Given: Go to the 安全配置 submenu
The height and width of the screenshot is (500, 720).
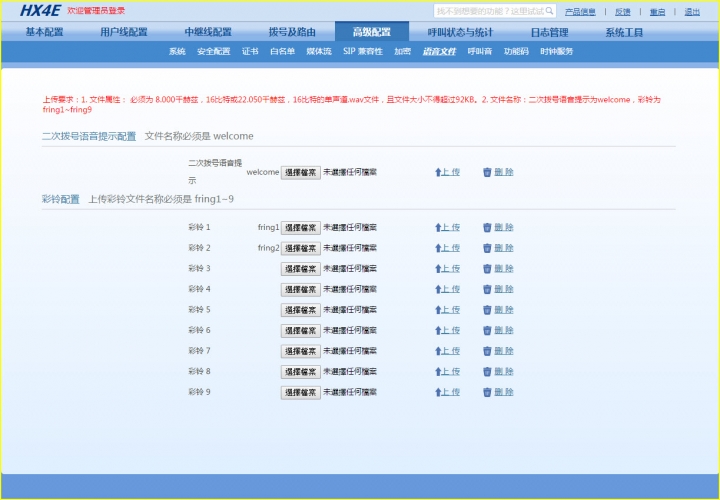Looking at the screenshot, I should click(214, 51).
